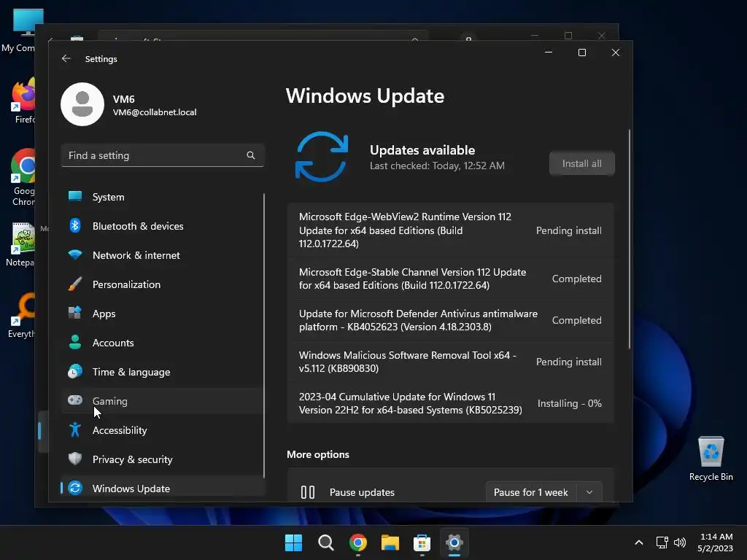Open Chrome from the taskbar

coord(357,542)
